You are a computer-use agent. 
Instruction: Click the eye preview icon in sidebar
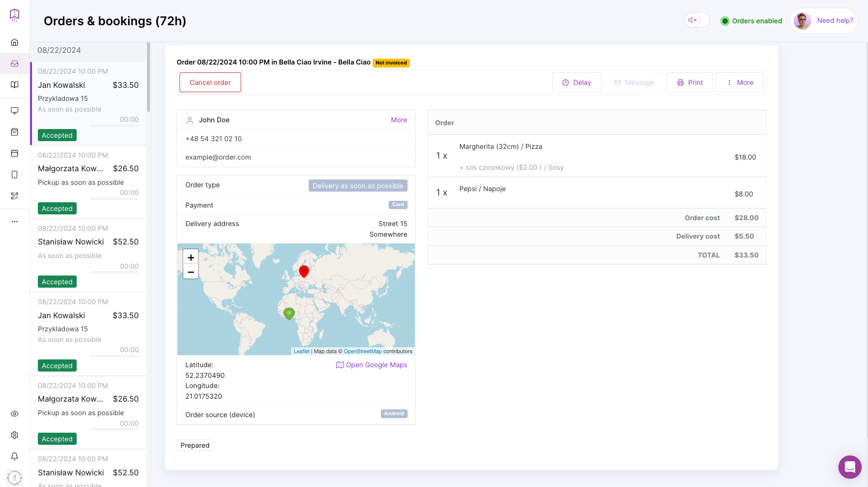[15, 414]
